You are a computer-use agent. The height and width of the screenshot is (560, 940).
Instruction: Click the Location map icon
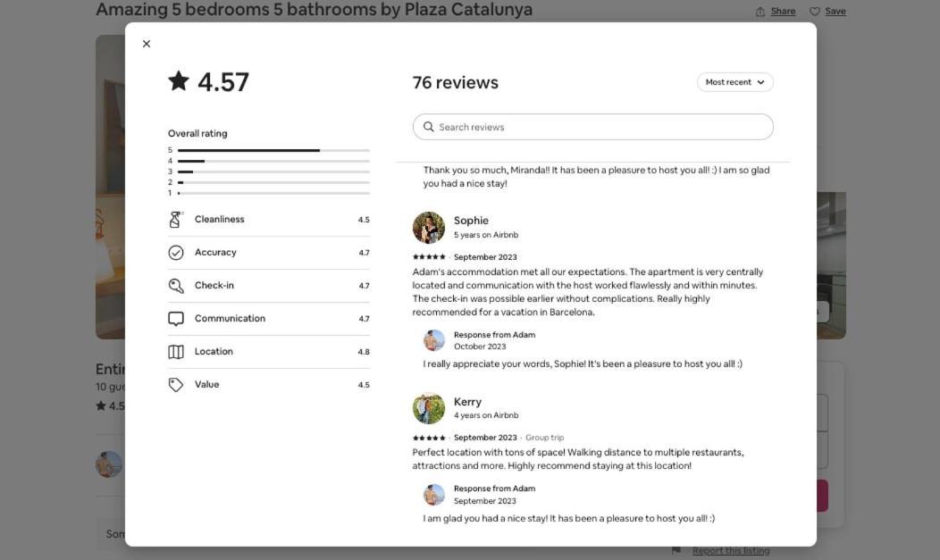176,352
